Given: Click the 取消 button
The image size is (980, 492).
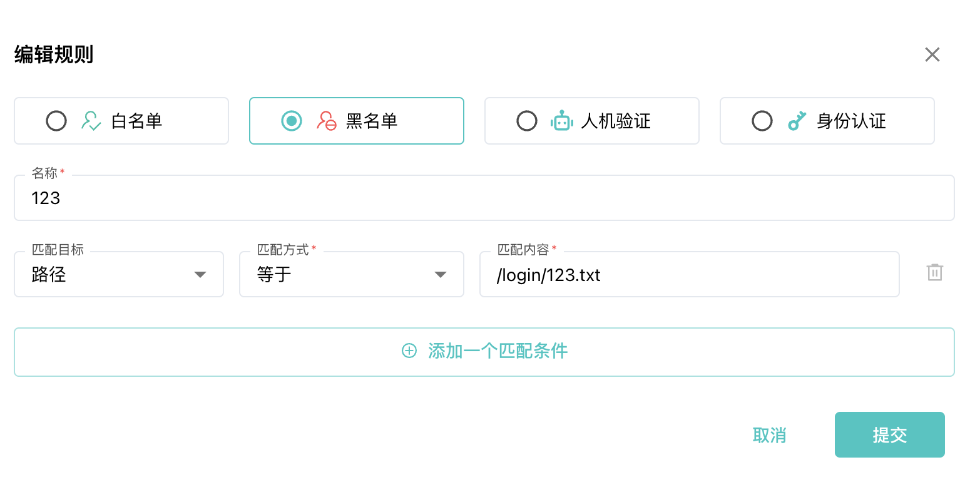Looking at the screenshot, I should click(770, 435).
